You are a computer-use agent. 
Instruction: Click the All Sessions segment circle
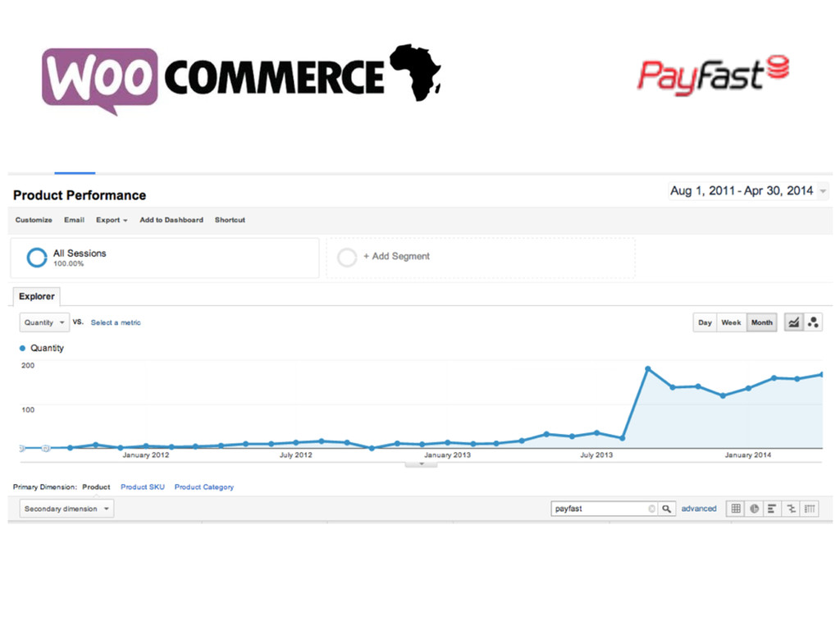(x=37, y=257)
